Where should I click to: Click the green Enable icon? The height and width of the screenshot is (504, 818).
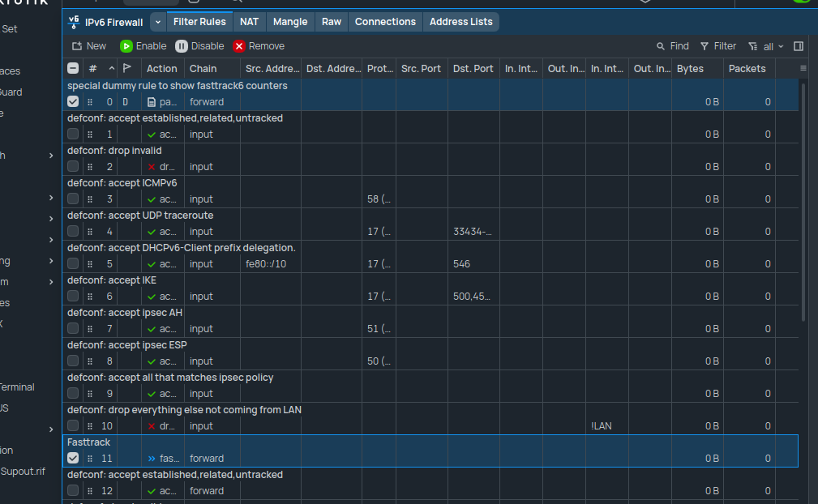[127, 45]
